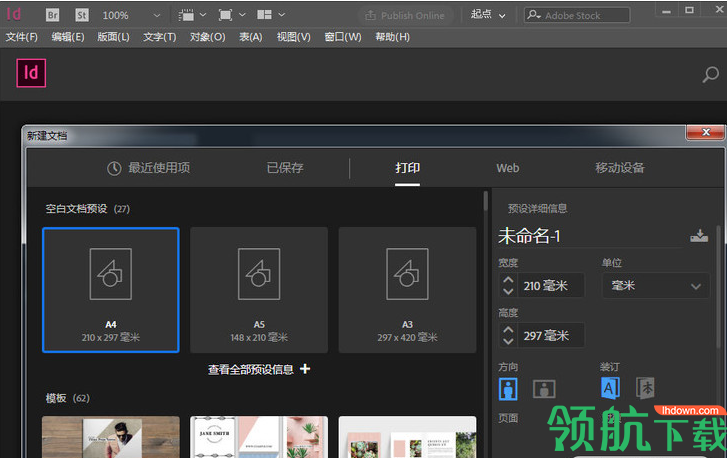Click the screen mode icon in toolbar
The height and width of the screenshot is (458, 727).
(x=225, y=15)
